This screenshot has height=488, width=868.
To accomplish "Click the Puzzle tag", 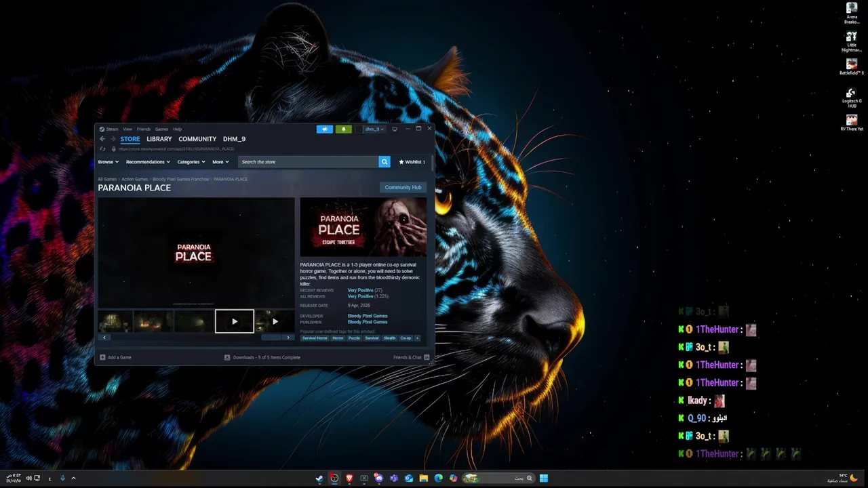I will tap(354, 338).
